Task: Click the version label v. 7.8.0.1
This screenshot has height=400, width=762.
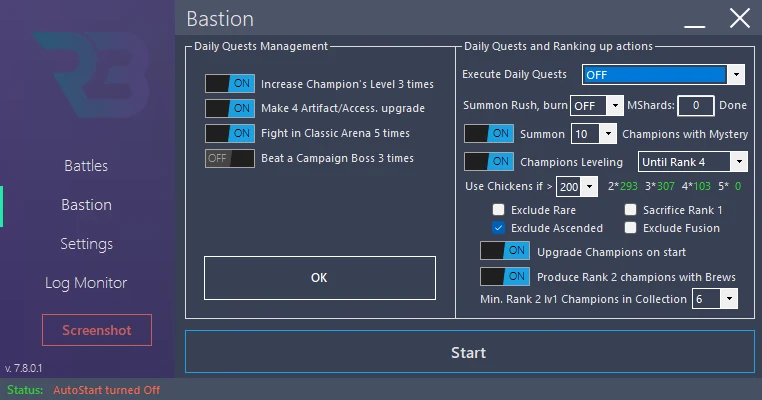Action: (23, 368)
